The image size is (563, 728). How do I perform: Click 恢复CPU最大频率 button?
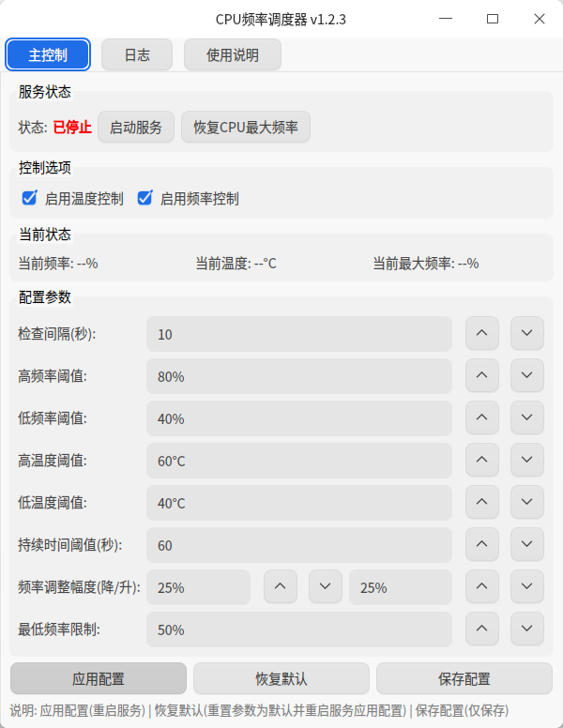[x=246, y=127]
